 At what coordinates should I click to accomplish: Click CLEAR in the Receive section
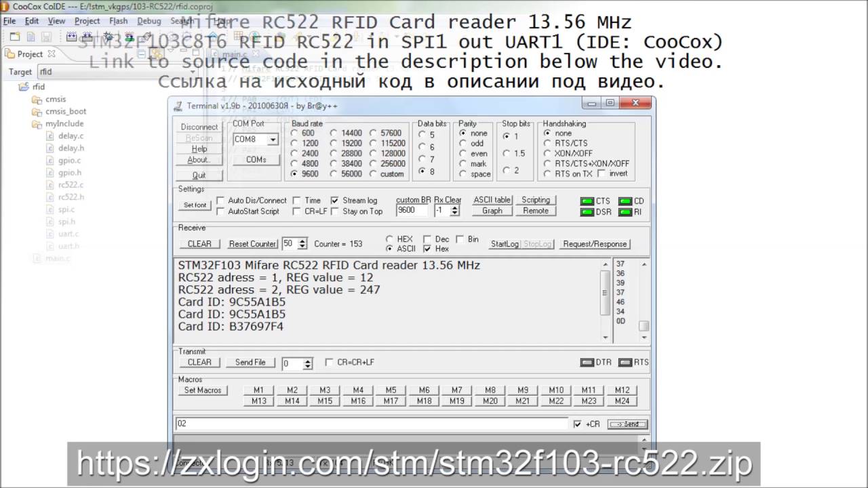pyautogui.click(x=199, y=244)
